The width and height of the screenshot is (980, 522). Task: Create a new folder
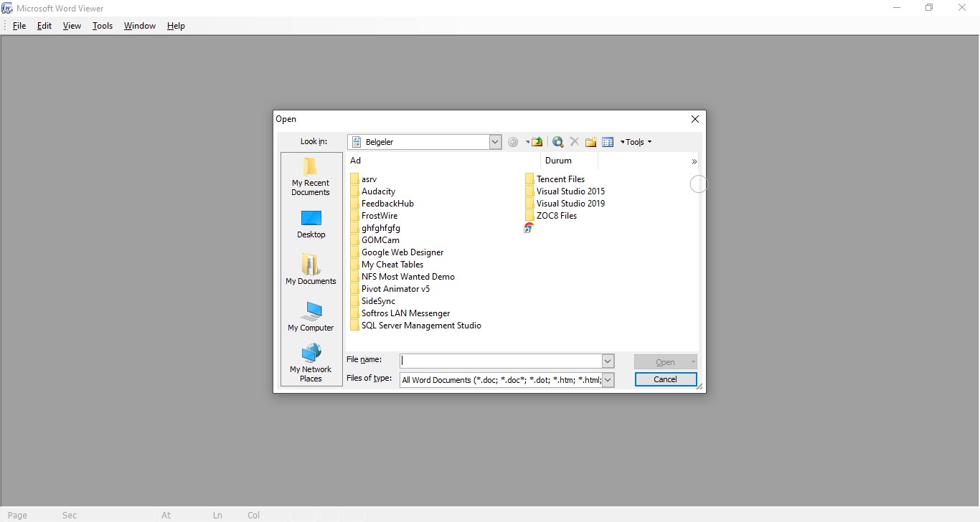pyautogui.click(x=591, y=142)
